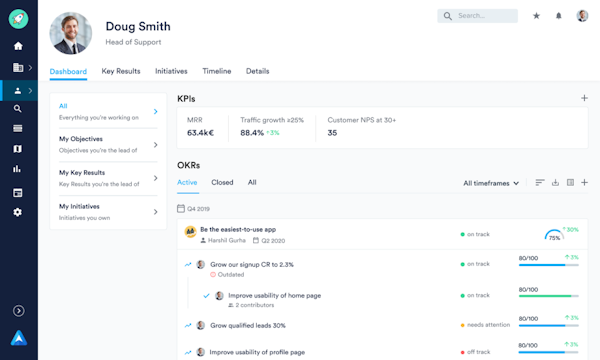Screen dimensions: 600x360
Task: Click the Traffic growth 88.4% KPI
Action: pos(272,127)
